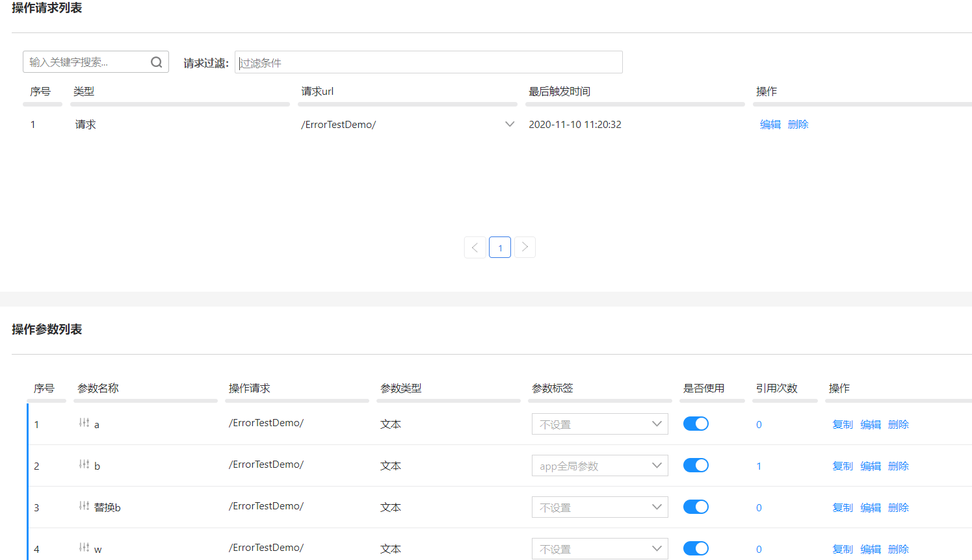Turn off the toggle for parameter b
The height and width of the screenshot is (560, 972).
pyautogui.click(x=695, y=466)
